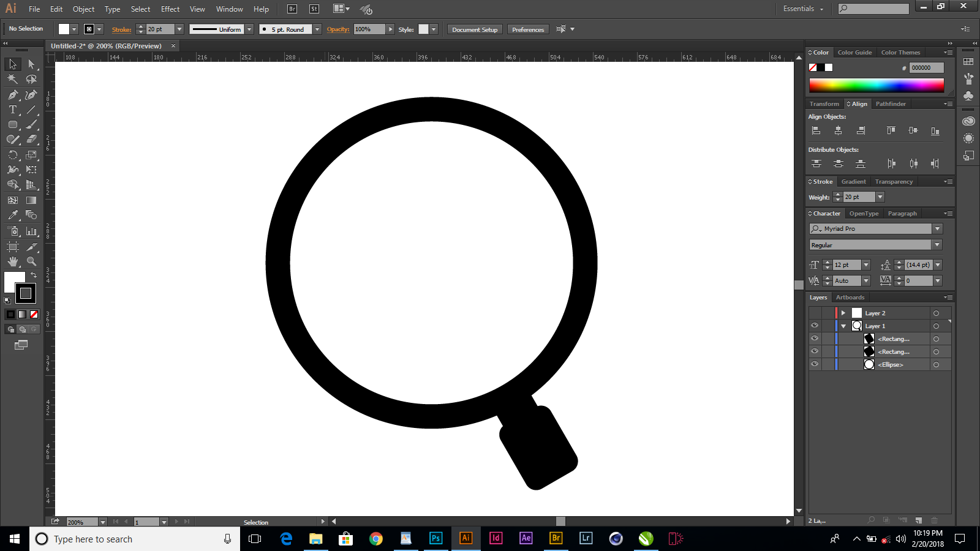Hide the Ellipse sublayer visibility
Image resolution: width=980 pixels, height=551 pixels.
click(x=815, y=364)
